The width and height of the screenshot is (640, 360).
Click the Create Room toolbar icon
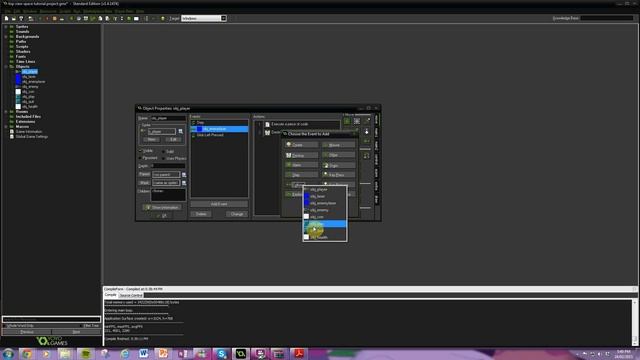click(136, 18)
